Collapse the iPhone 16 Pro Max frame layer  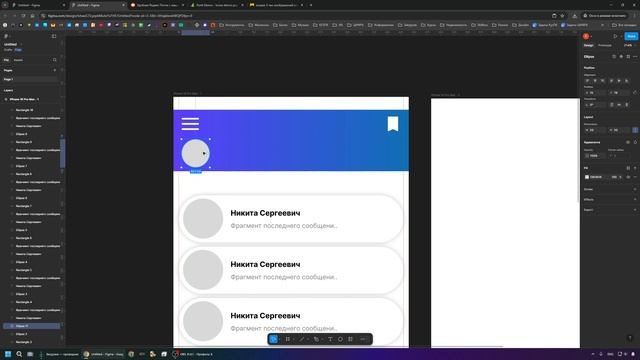6,99
